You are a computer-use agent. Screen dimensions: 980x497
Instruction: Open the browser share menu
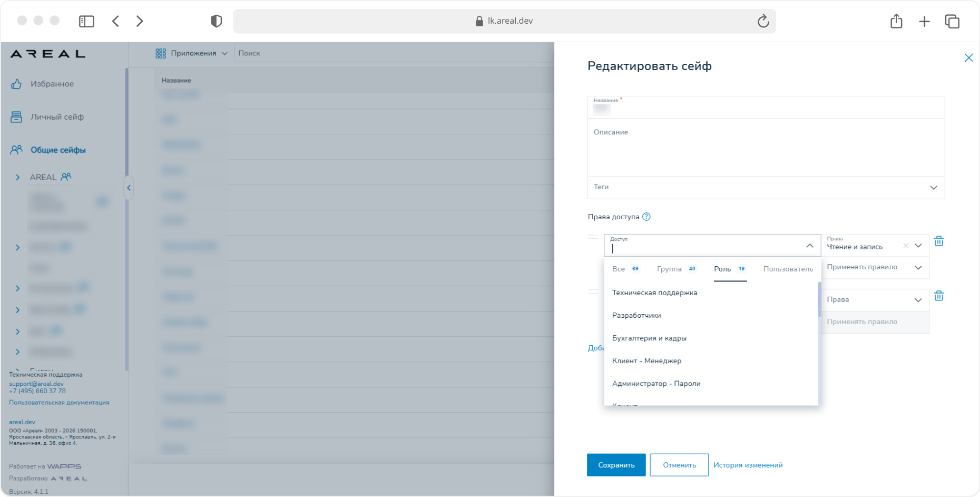tap(896, 21)
